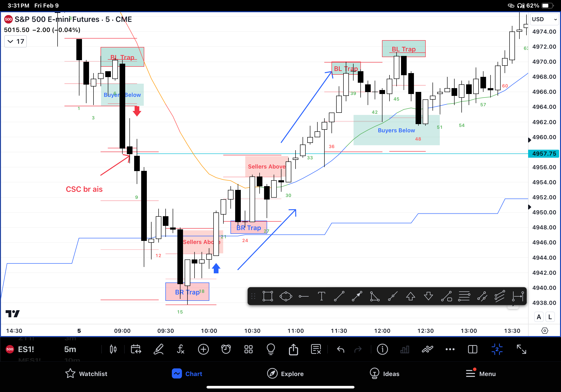Screen dimensions: 561x392
Task: Open the Ideas tab
Action: pyautogui.click(x=385, y=374)
